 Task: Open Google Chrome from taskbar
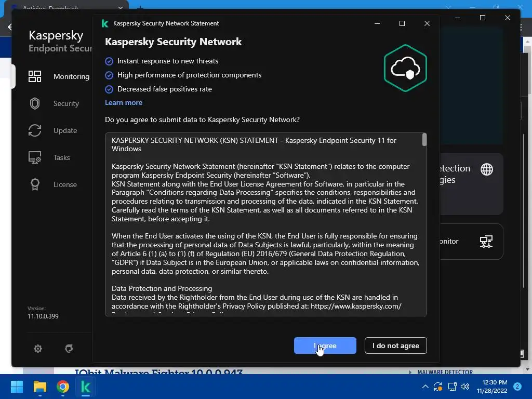click(63, 387)
